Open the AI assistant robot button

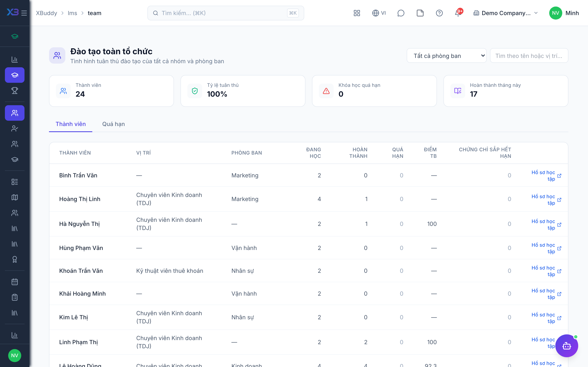coord(567,346)
